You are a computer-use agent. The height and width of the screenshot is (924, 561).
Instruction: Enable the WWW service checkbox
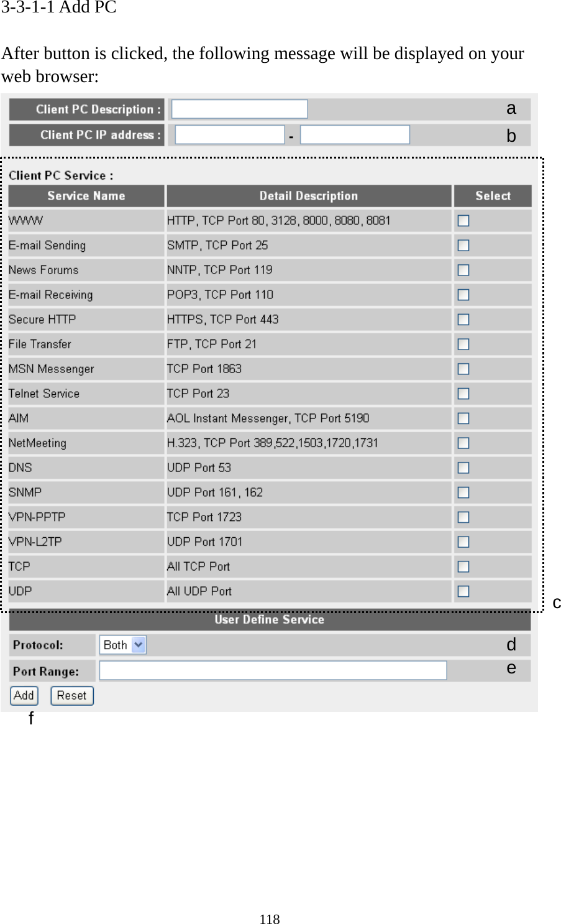(463, 221)
